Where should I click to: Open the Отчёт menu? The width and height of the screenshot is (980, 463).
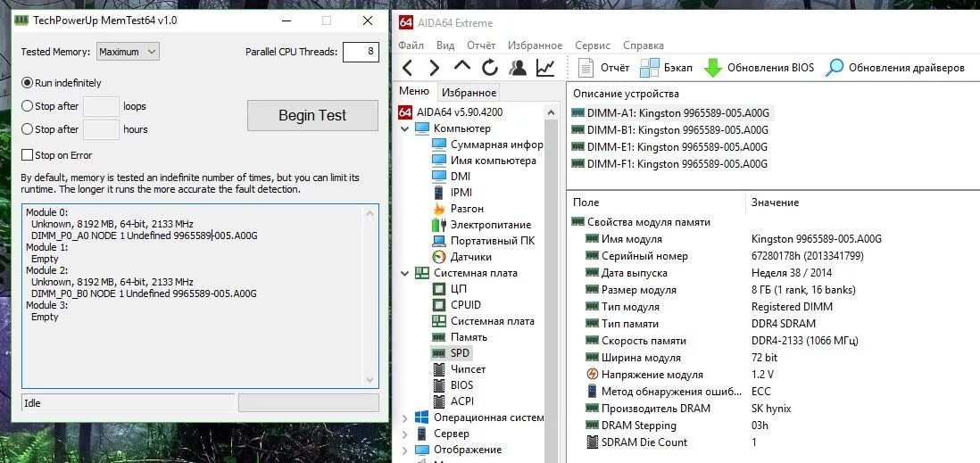pyautogui.click(x=481, y=45)
